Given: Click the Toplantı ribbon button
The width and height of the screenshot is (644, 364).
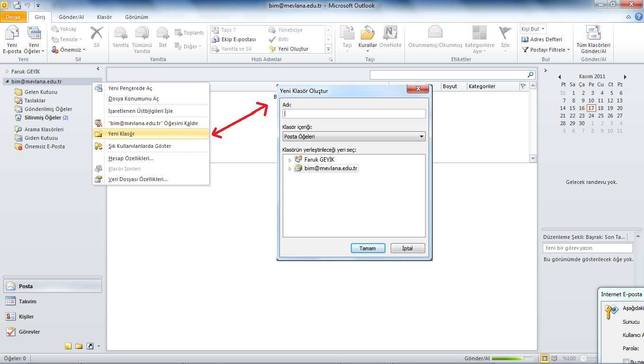Looking at the screenshot, I should click(x=189, y=33).
